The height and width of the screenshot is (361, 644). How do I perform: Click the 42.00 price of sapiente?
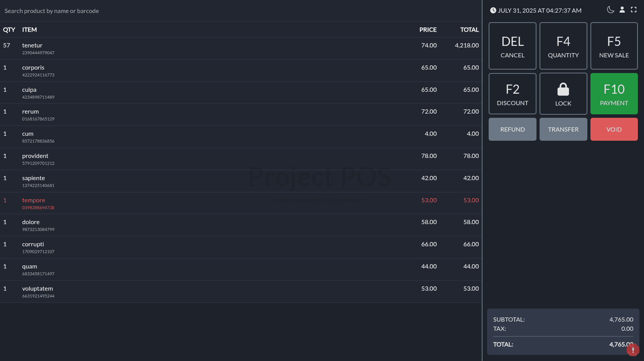click(x=429, y=178)
